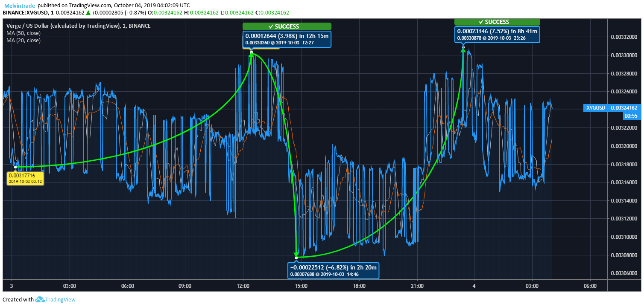Click the MA (20, close) indicator label
The height and width of the screenshot is (307, 644).
tap(23, 40)
